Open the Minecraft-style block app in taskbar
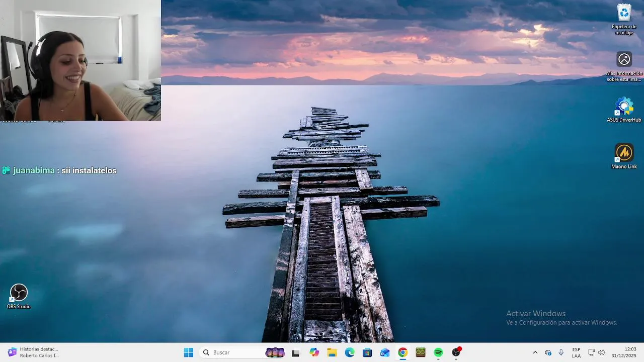The image size is (644, 362). pyautogui.click(x=421, y=352)
